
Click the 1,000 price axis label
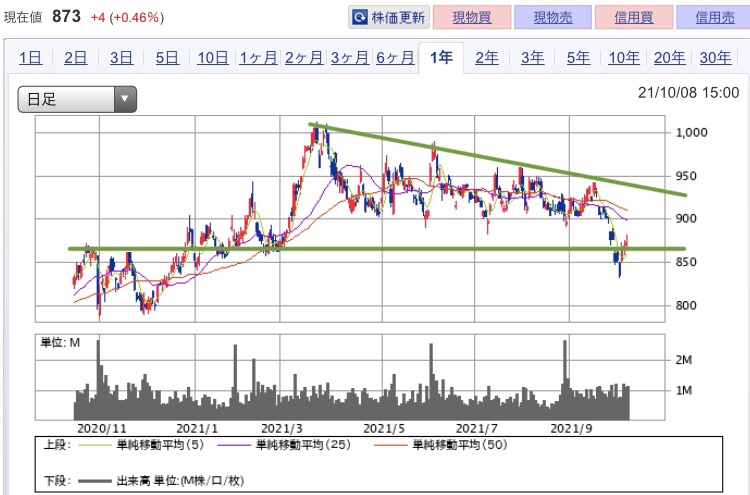pos(691,132)
